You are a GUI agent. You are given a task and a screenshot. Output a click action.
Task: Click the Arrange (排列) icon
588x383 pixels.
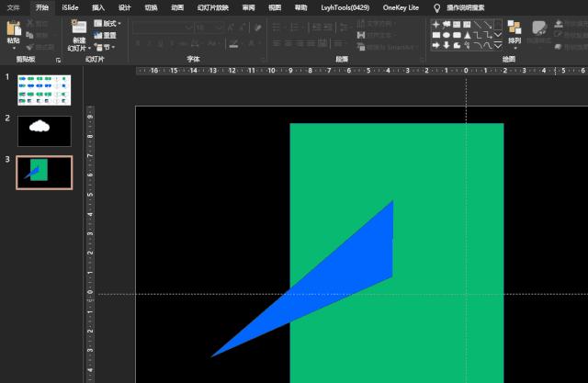coord(514,28)
